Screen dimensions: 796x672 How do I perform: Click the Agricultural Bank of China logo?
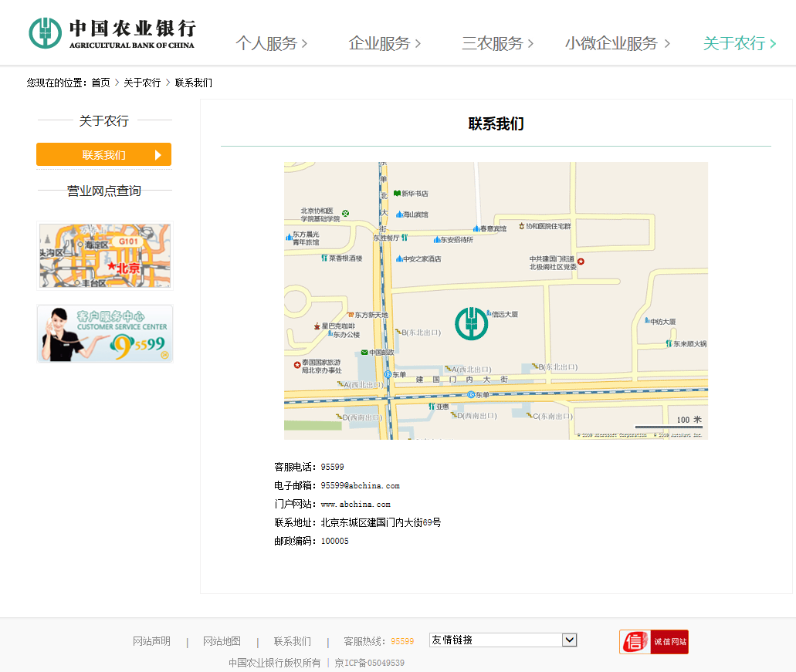[112, 33]
